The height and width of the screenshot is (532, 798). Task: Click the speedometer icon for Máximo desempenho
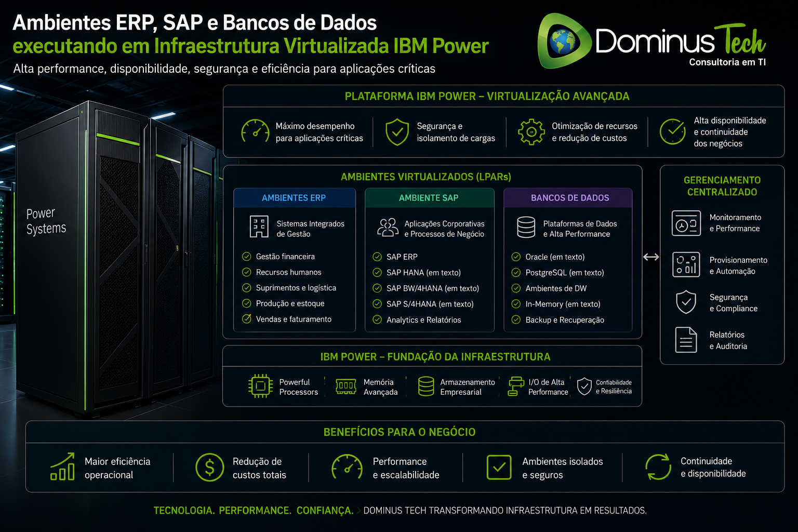pos(255,132)
